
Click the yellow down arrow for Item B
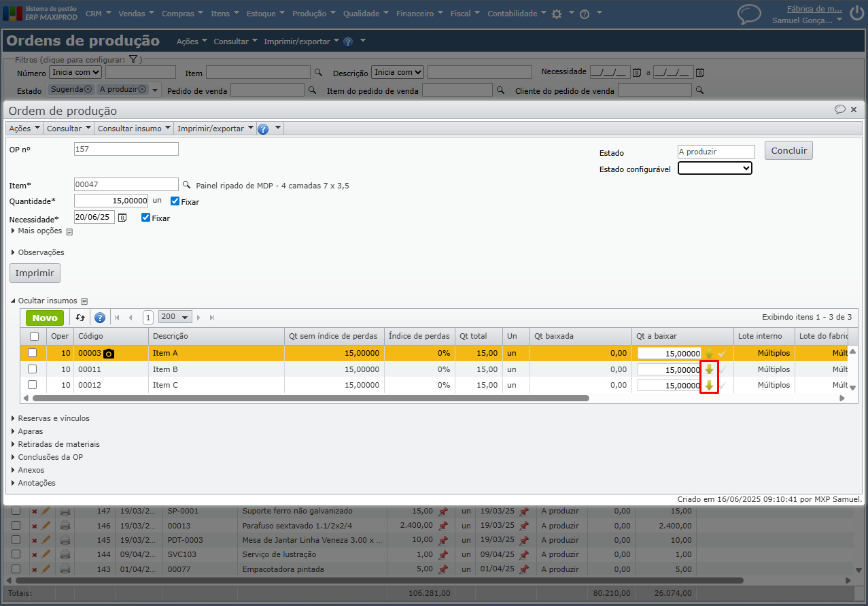tap(709, 369)
